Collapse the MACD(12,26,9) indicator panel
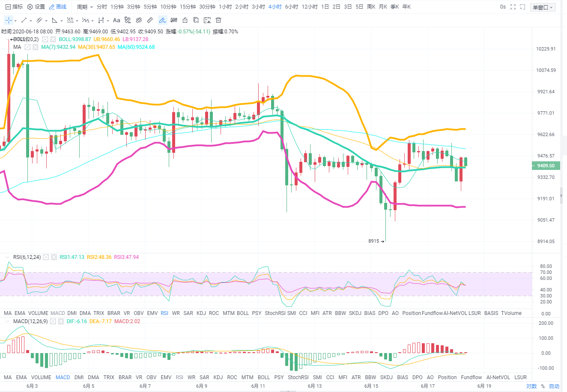567x392 pixels. (x=7, y=321)
